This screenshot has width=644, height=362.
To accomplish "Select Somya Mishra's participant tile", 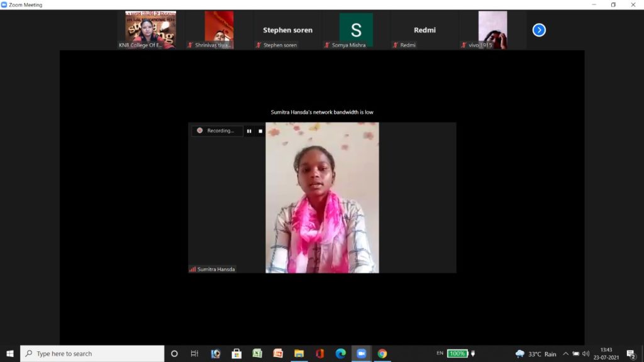I will pyautogui.click(x=356, y=30).
